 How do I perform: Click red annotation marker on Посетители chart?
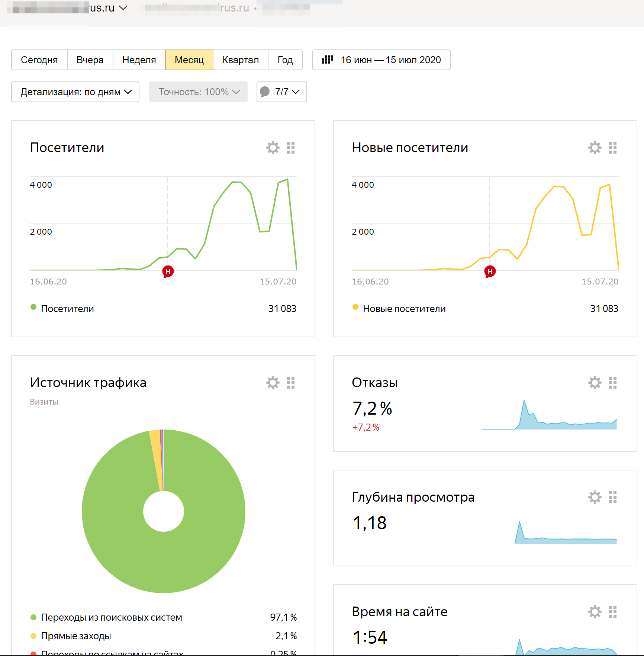[x=168, y=271]
